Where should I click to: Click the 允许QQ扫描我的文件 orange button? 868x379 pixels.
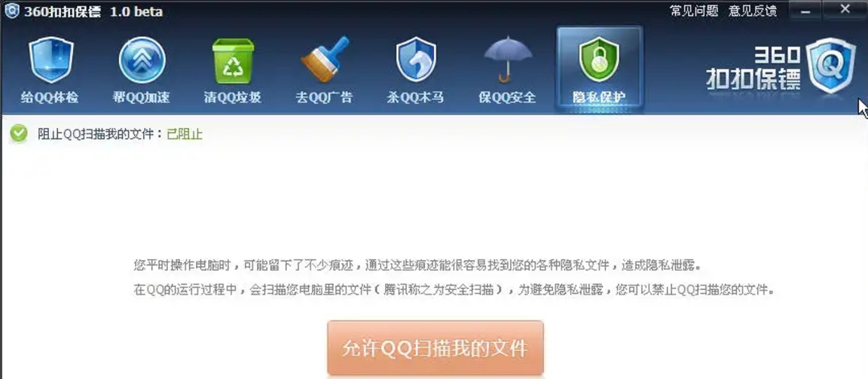[435, 348]
